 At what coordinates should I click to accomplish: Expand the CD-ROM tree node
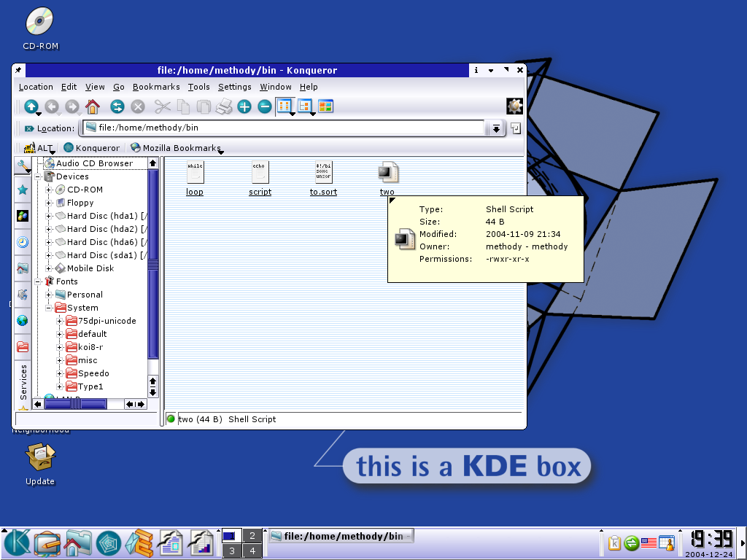coord(49,190)
